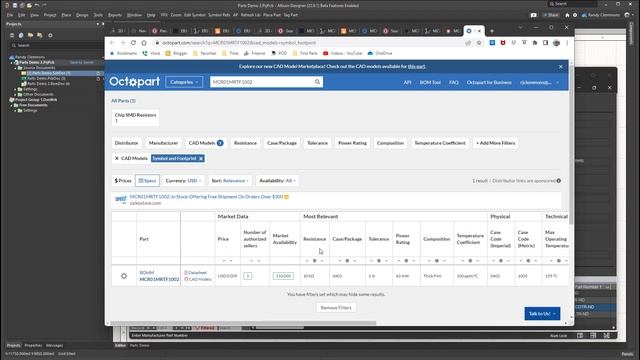
Task: Switch to Messages tab at bottom of Altium
Action: click(x=54, y=345)
